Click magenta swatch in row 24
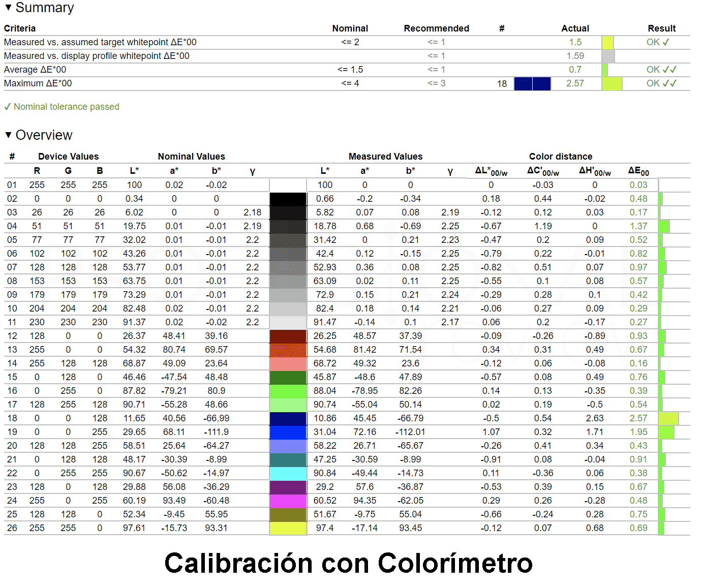 pyautogui.click(x=288, y=501)
